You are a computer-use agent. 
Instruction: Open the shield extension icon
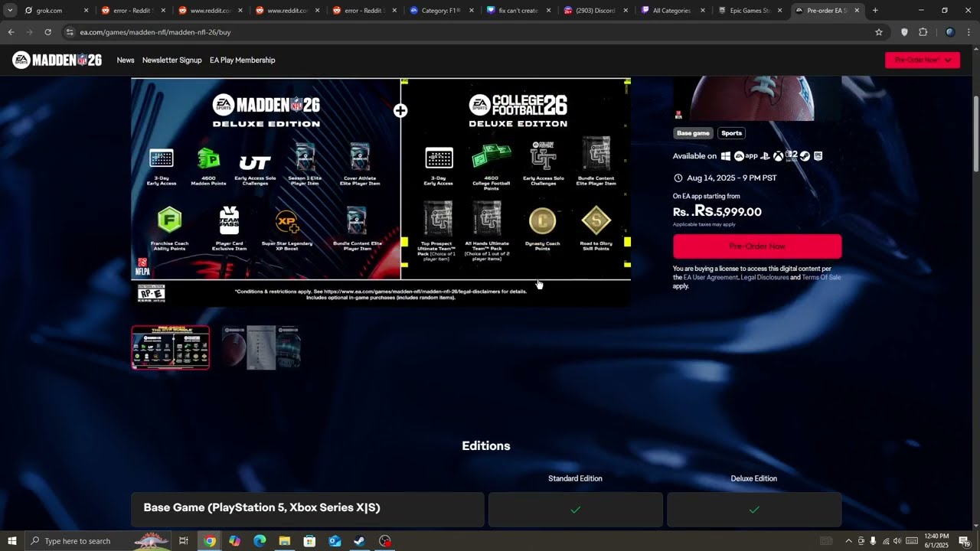pyautogui.click(x=904, y=32)
